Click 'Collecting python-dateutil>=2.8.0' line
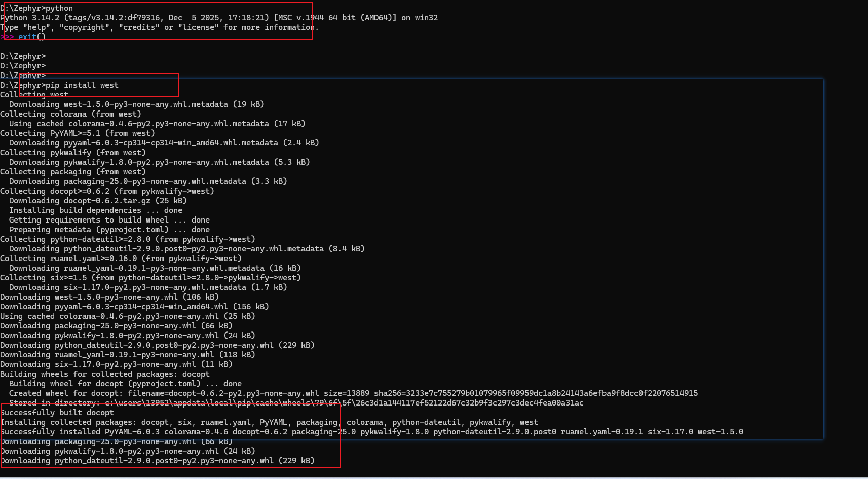868x479 pixels. (x=128, y=239)
